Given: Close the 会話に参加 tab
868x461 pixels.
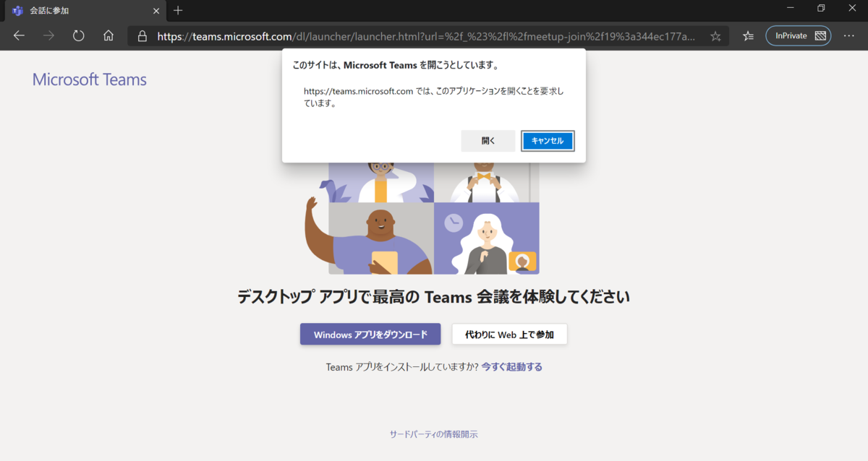Looking at the screenshot, I should pyautogui.click(x=156, y=11).
